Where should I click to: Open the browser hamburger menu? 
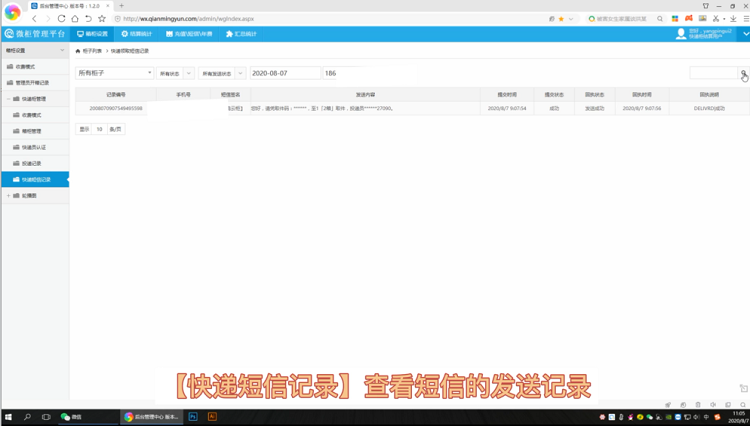746,19
